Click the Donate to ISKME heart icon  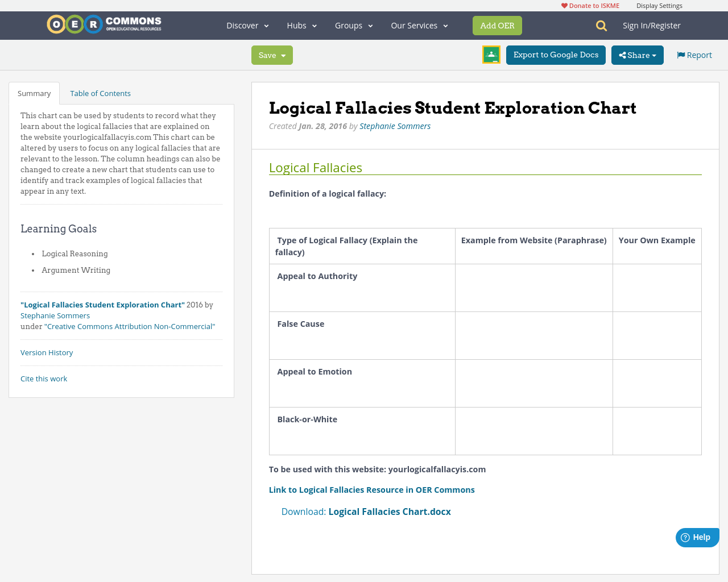[564, 5]
